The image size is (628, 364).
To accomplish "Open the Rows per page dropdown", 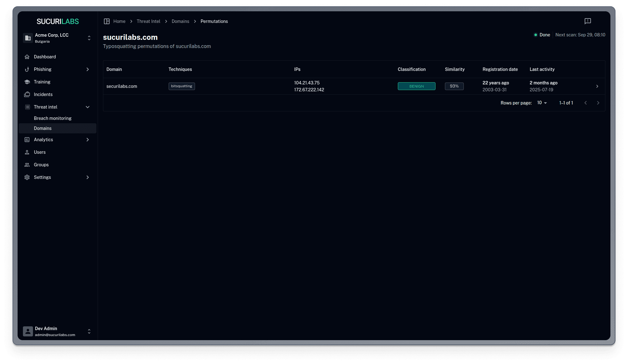I will tap(542, 103).
